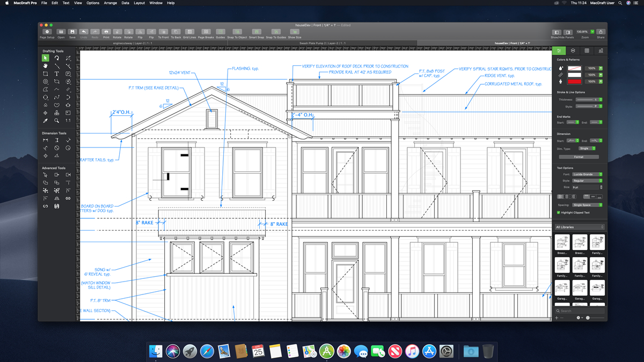
Task: Select the Selection arrow tool
Action: (x=45, y=58)
